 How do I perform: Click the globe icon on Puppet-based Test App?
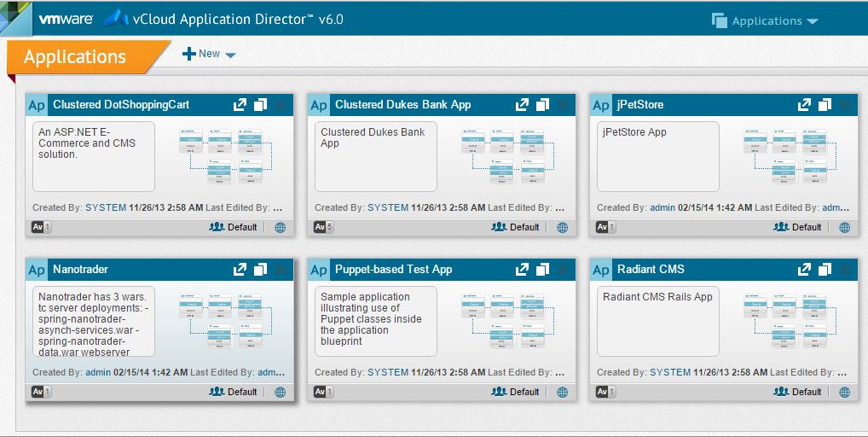click(x=563, y=392)
